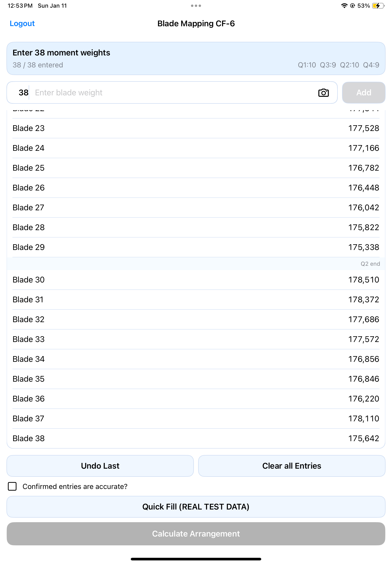This screenshot has width=392, height=564.
Task: Tap the Enter 38 moment weights banner
Action: 196,59
